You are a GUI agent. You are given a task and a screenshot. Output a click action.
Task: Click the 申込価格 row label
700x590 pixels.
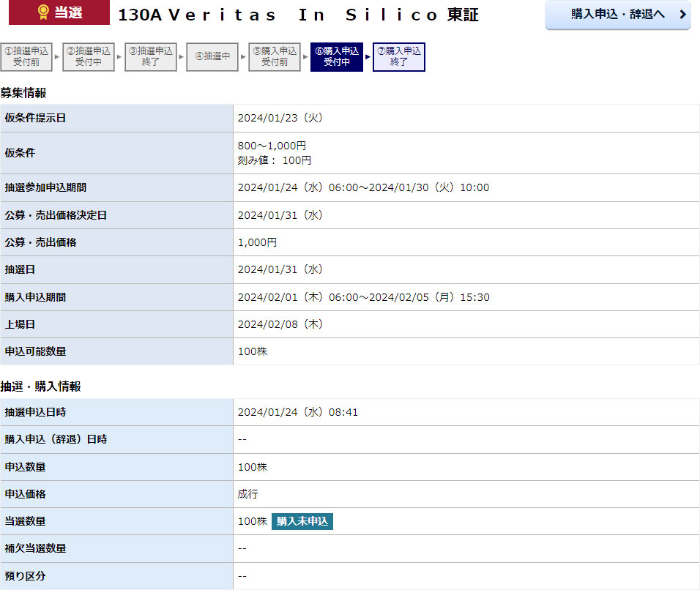[x=25, y=495]
